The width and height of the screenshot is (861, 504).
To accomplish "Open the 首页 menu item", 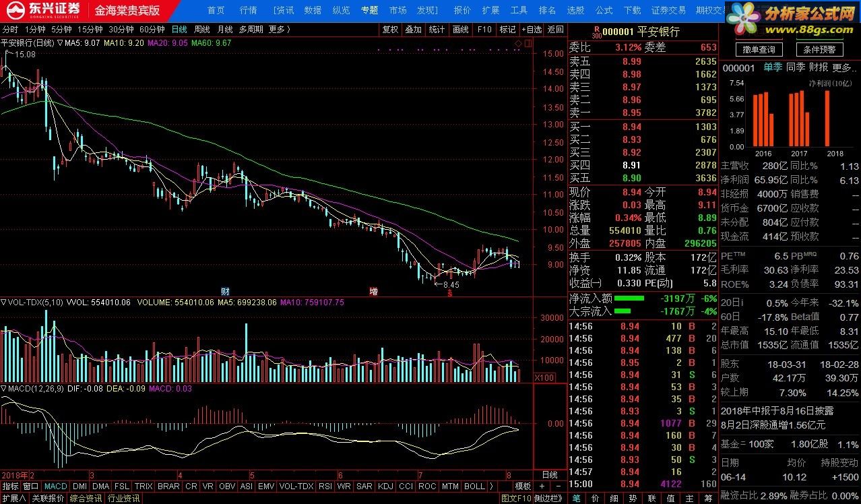I will 216,10.
